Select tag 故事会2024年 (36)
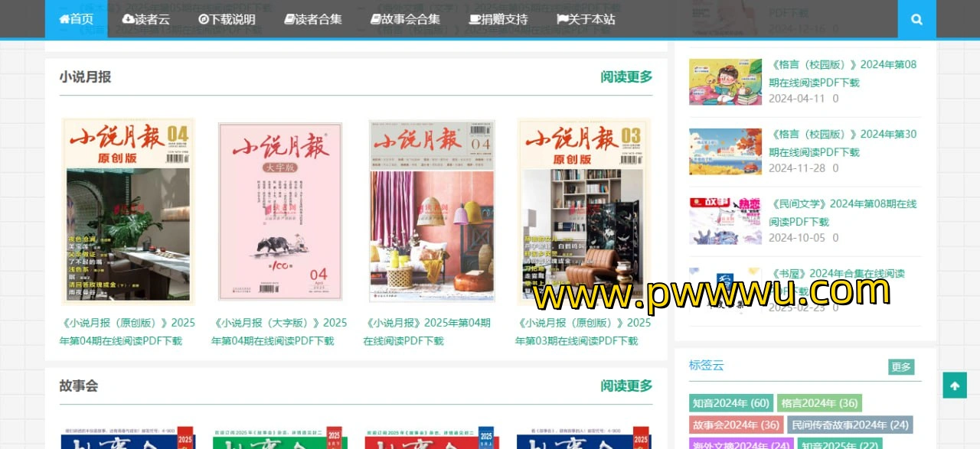 pos(736,425)
